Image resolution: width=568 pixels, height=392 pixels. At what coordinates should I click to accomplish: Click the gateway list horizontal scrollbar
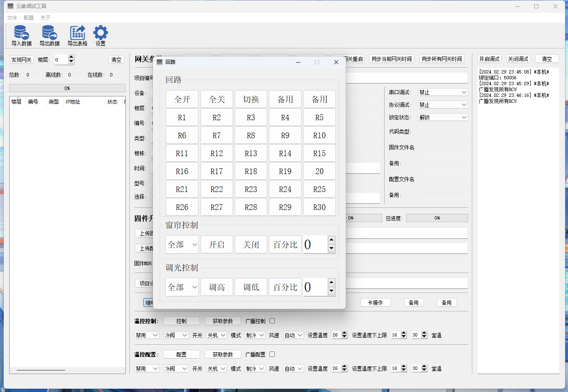click(x=41, y=370)
